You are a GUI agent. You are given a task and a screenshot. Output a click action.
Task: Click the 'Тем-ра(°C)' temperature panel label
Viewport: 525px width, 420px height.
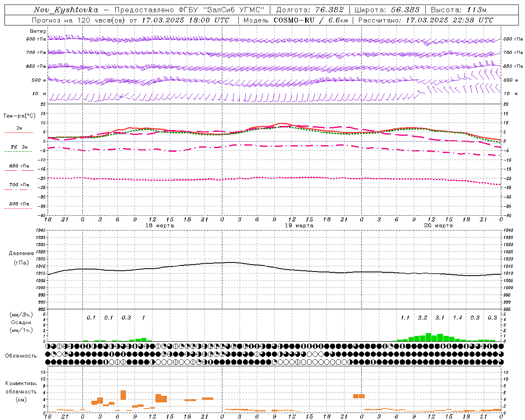19,116
